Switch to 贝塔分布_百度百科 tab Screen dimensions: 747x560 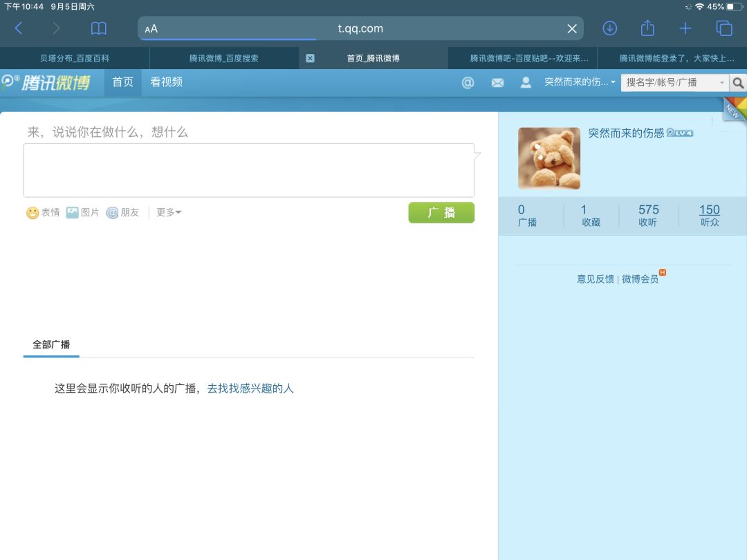pyautogui.click(x=75, y=58)
